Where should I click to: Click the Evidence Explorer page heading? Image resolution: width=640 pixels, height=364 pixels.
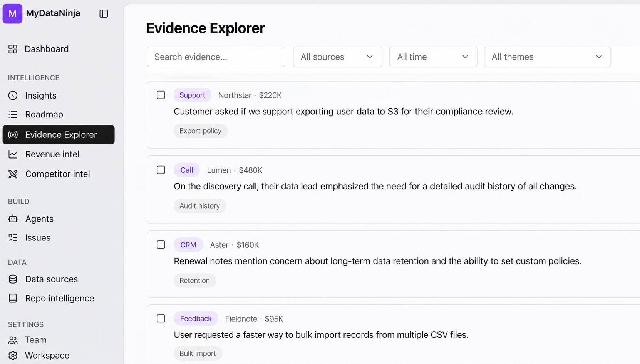(206, 28)
